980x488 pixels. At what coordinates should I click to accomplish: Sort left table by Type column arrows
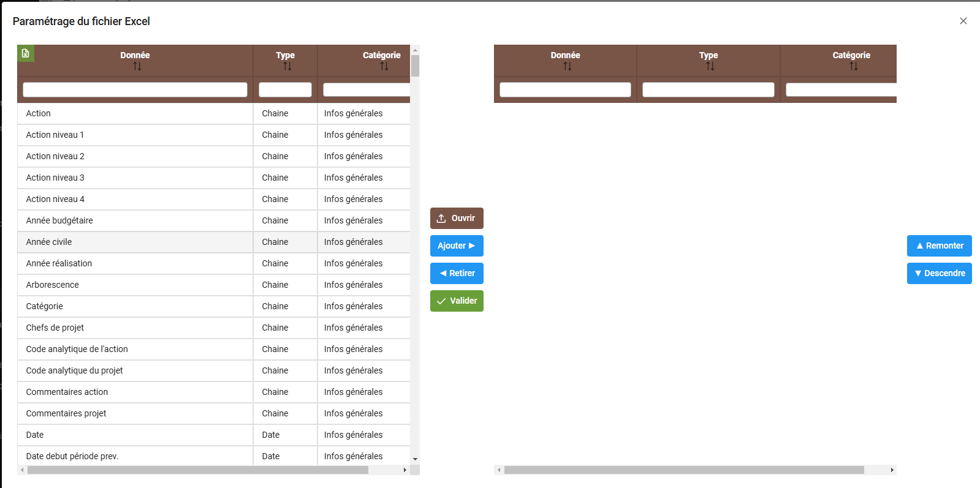[x=287, y=66]
